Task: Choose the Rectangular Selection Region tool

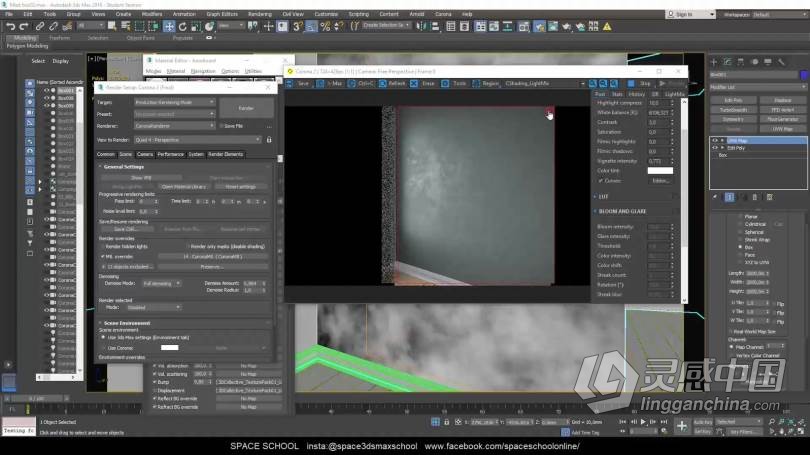Action: point(139,26)
